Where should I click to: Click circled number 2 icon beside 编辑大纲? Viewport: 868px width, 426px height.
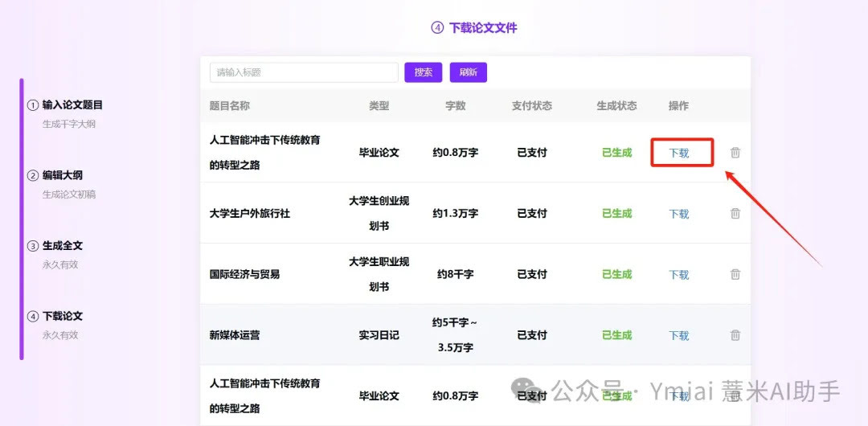click(33, 176)
